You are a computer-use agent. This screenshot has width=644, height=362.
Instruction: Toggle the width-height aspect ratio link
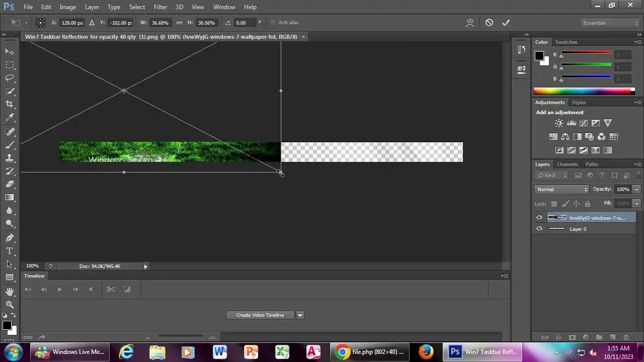[179, 23]
